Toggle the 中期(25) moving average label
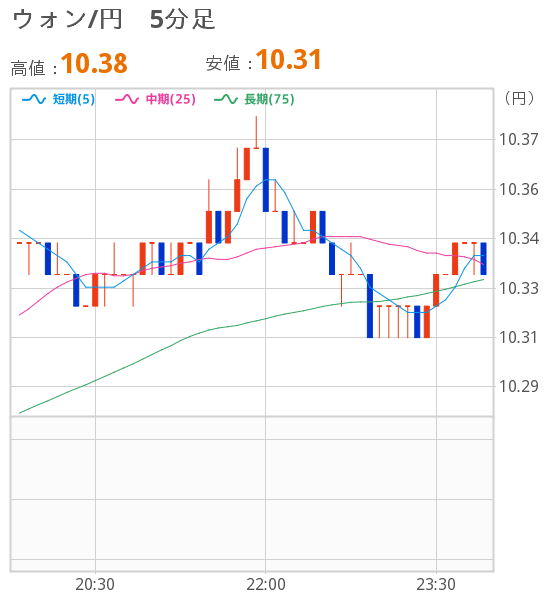 tap(171, 99)
